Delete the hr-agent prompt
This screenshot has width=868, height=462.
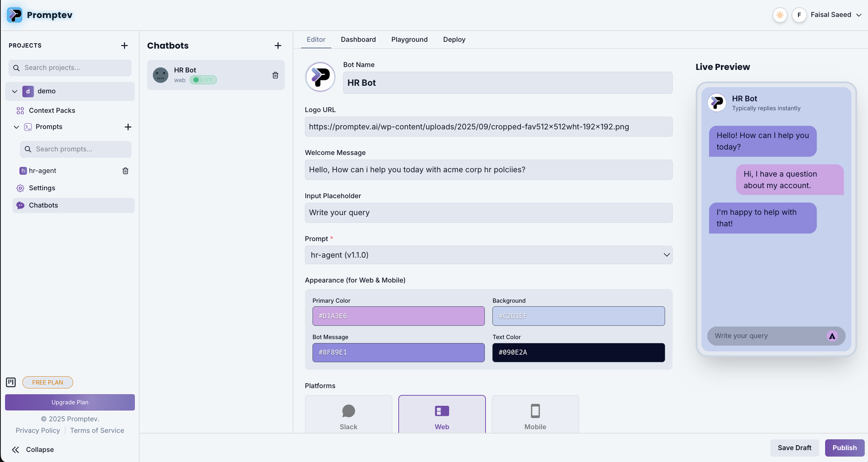(x=125, y=171)
